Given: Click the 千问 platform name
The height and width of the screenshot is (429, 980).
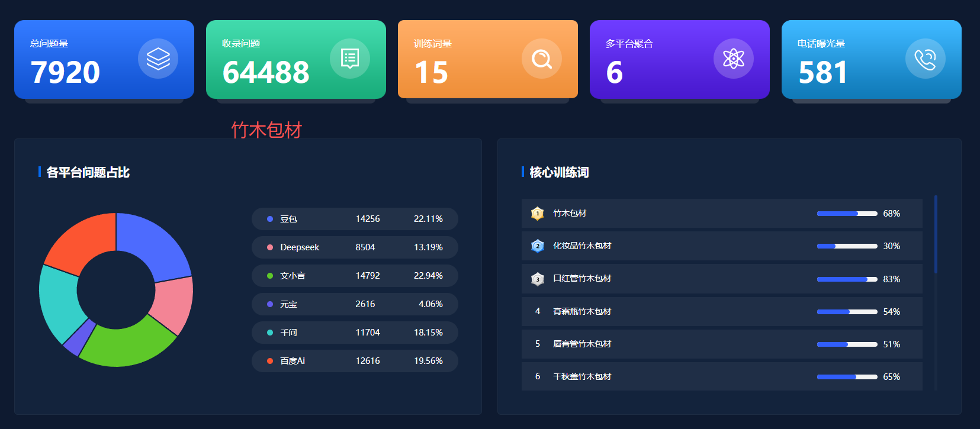Looking at the screenshot, I should coord(288,333).
